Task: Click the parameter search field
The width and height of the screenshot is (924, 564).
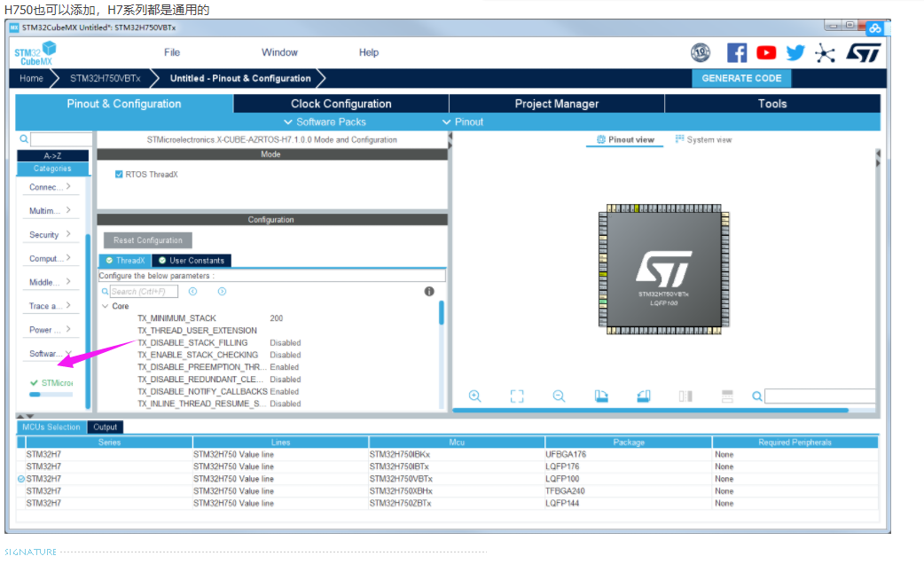Action: click(x=144, y=292)
